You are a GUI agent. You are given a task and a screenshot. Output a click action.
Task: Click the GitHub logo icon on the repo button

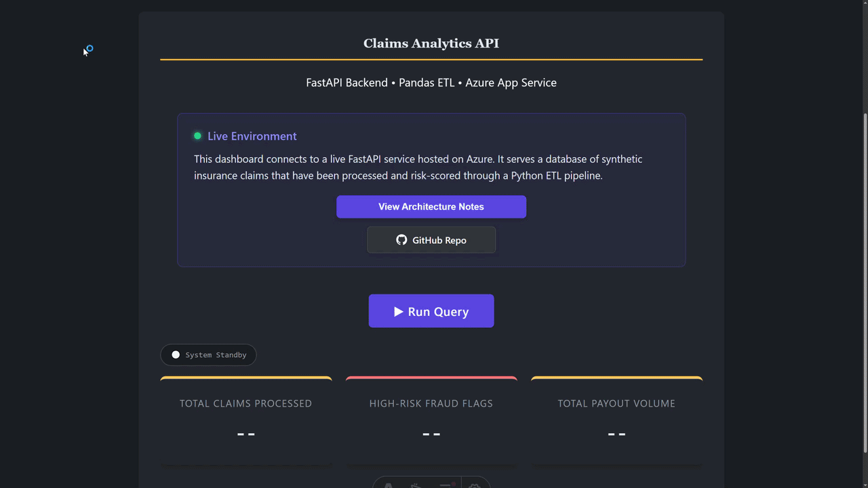(x=401, y=240)
